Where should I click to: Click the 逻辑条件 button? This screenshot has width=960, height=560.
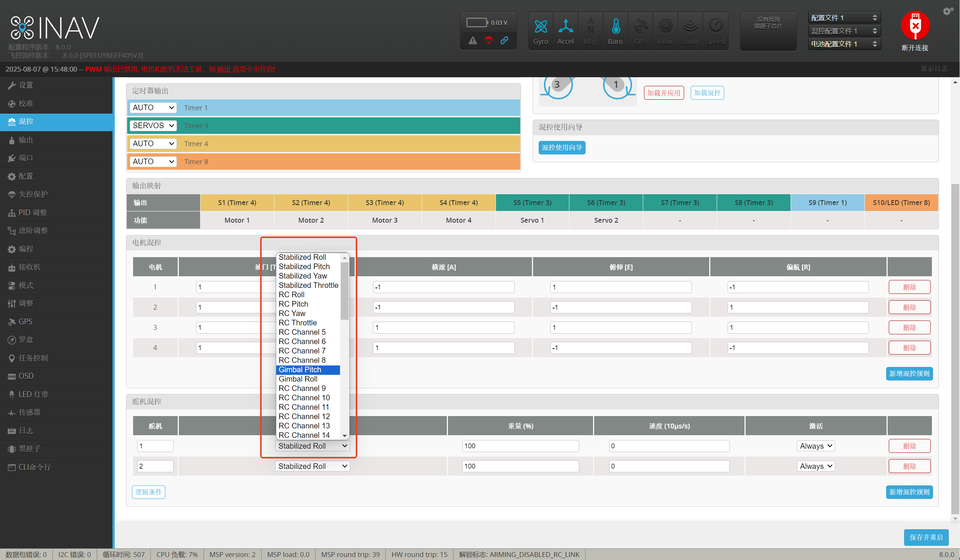click(x=148, y=492)
